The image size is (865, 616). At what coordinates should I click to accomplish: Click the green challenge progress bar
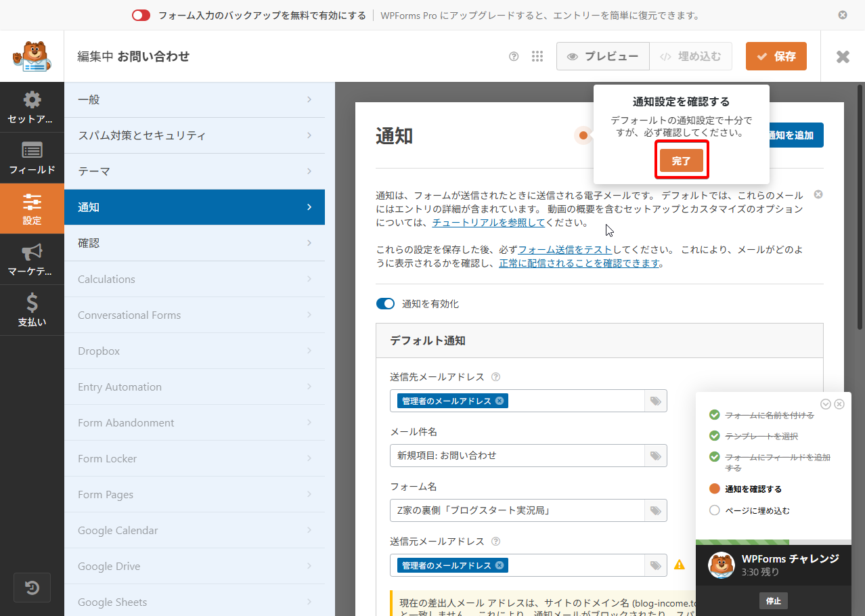pos(742,542)
